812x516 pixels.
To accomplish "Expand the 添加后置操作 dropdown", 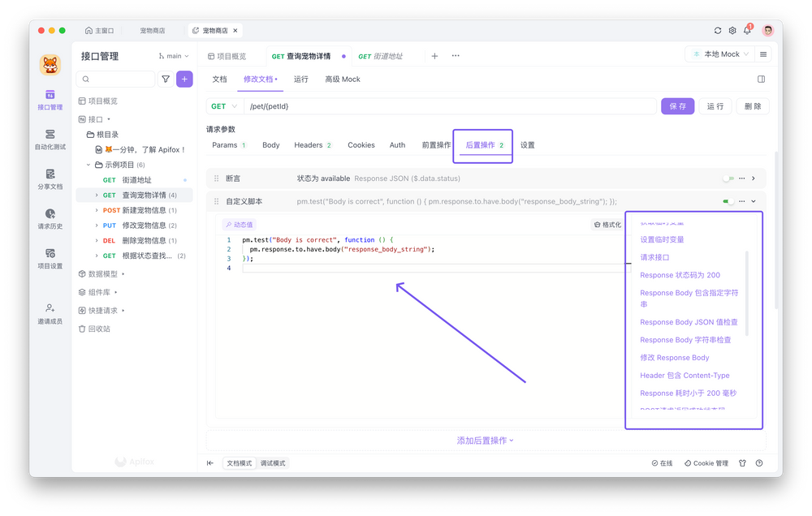I will click(485, 441).
